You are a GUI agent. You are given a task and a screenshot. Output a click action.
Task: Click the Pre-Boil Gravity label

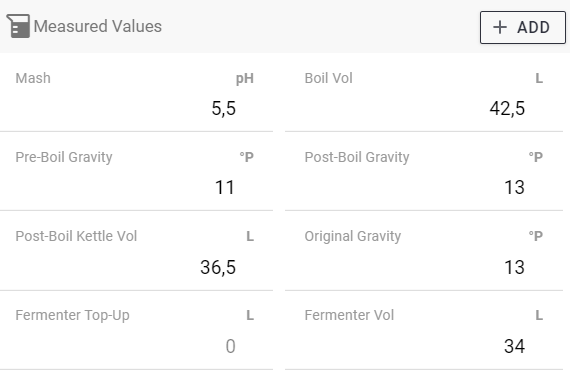64,157
